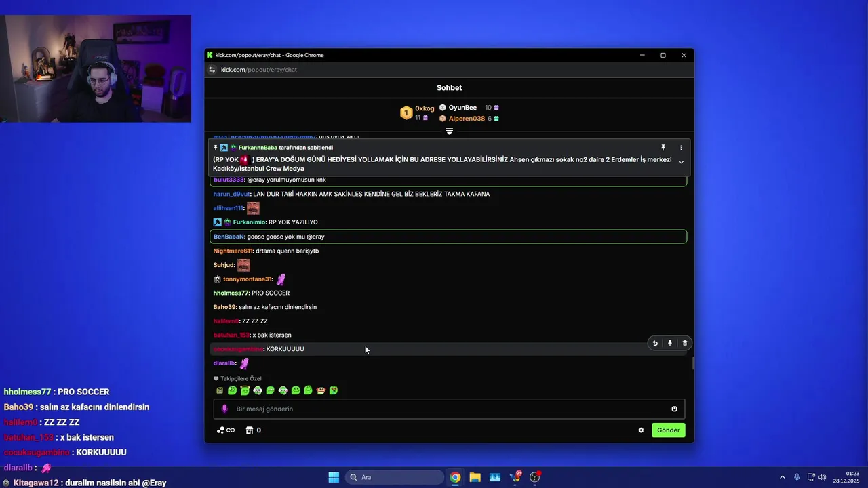
Task: Open the volume tray icon
Action: [823, 477]
